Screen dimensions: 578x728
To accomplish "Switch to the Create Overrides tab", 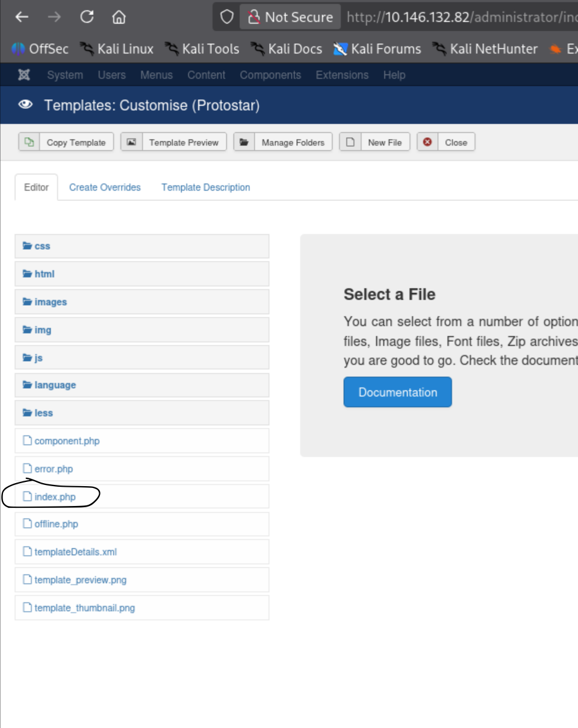I will pyautogui.click(x=105, y=187).
